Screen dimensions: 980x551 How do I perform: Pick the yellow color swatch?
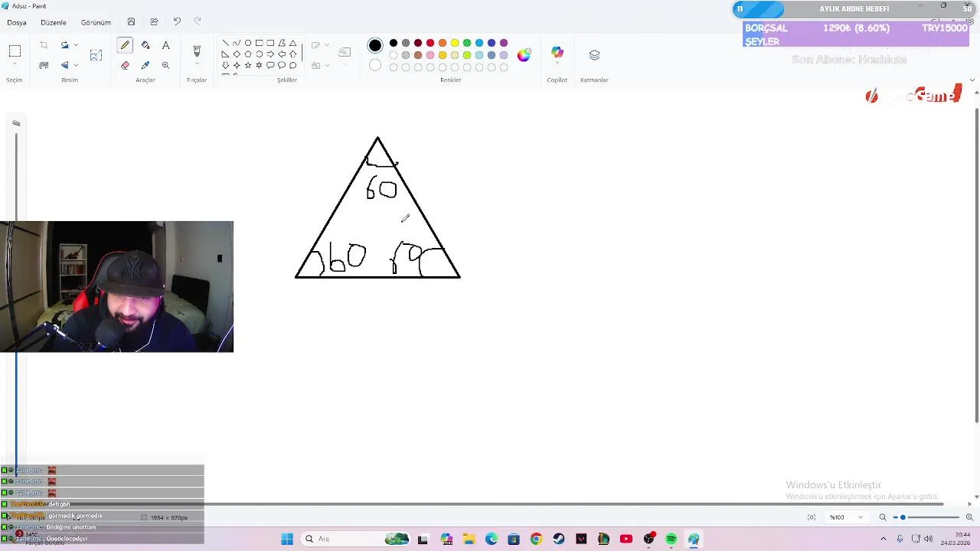(x=455, y=43)
